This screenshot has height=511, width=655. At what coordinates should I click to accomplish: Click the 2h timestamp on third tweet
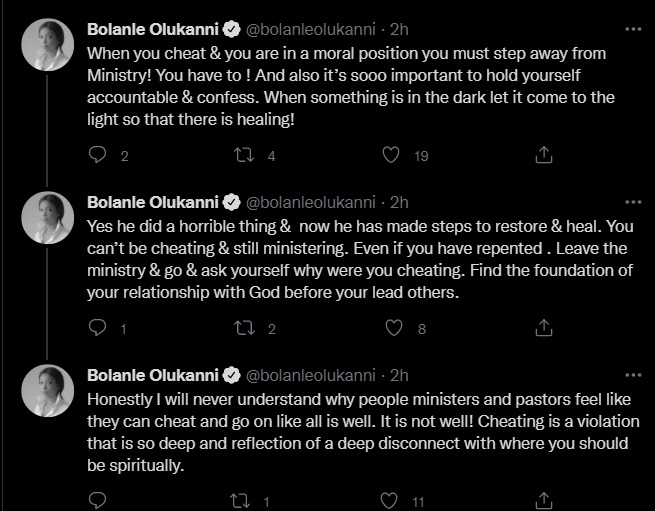click(x=400, y=374)
